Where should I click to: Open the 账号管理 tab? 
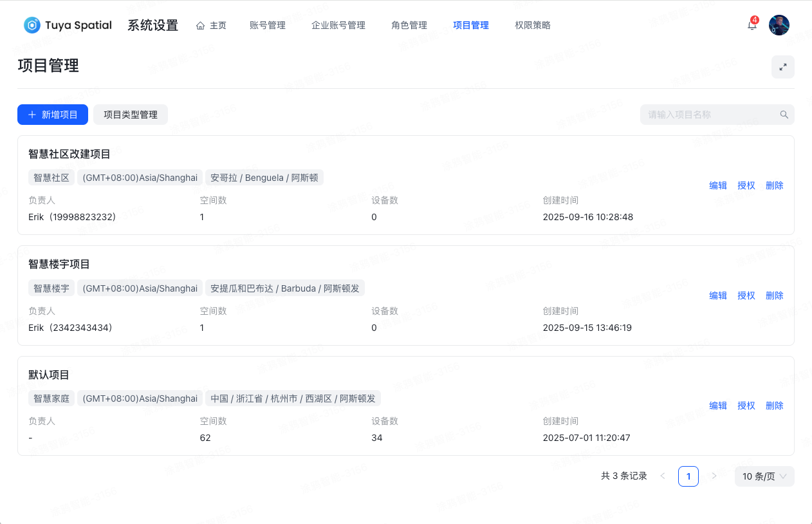pos(268,26)
